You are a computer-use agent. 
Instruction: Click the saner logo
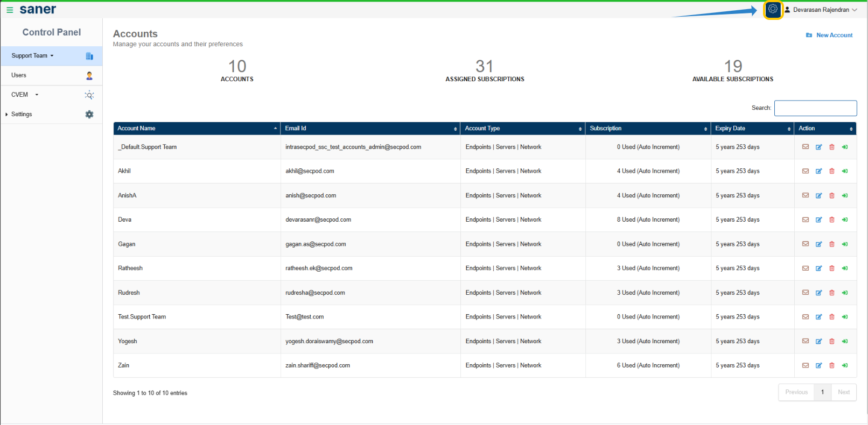tap(38, 10)
